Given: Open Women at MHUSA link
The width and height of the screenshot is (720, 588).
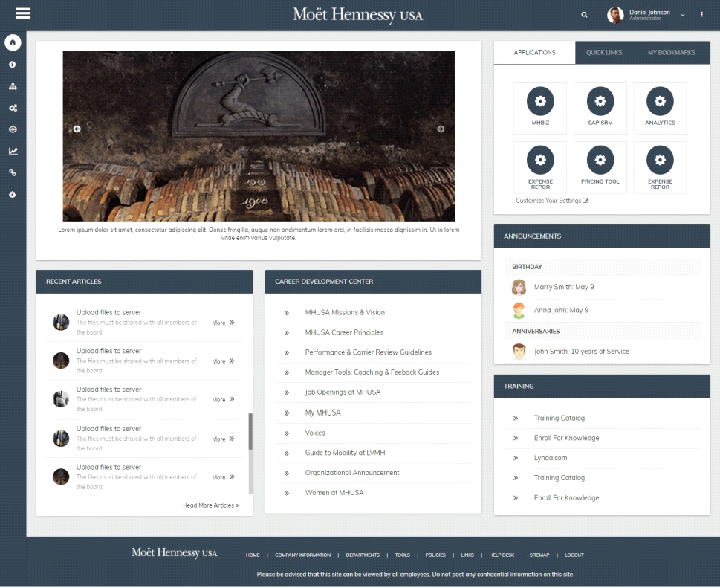Looking at the screenshot, I should click(x=334, y=492).
